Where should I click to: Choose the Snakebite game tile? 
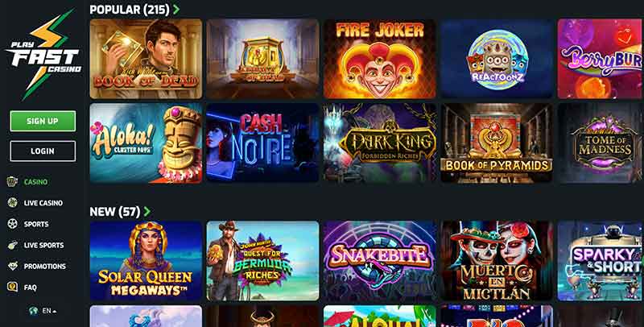click(x=379, y=261)
